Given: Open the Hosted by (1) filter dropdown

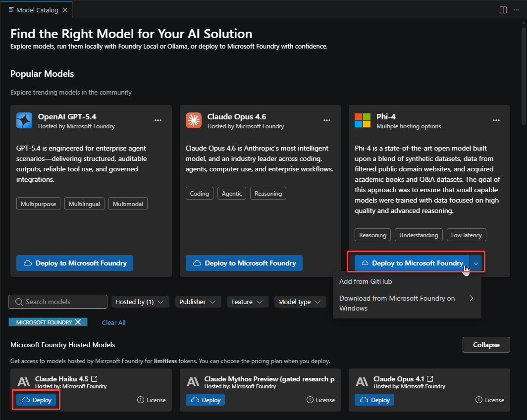Looking at the screenshot, I should [140, 302].
